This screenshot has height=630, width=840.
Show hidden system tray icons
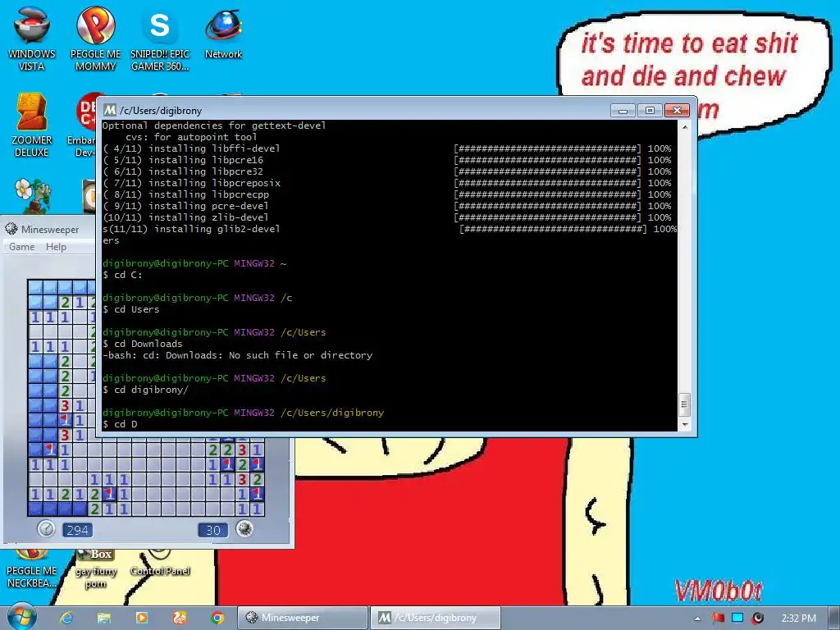[697, 619]
